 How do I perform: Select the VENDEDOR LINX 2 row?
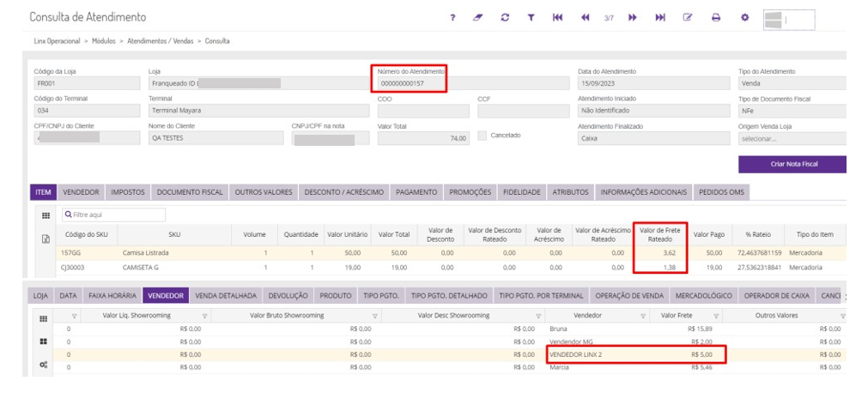450,354
